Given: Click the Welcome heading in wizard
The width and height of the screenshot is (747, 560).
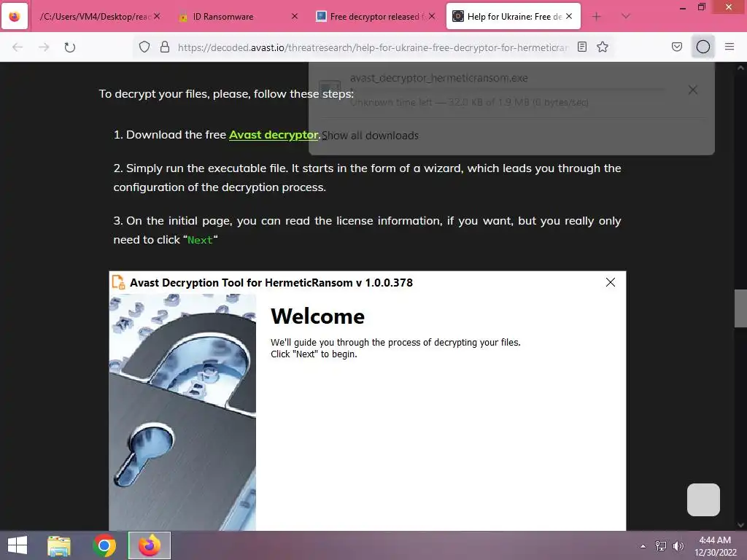Looking at the screenshot, I should (x=318, y=316).
